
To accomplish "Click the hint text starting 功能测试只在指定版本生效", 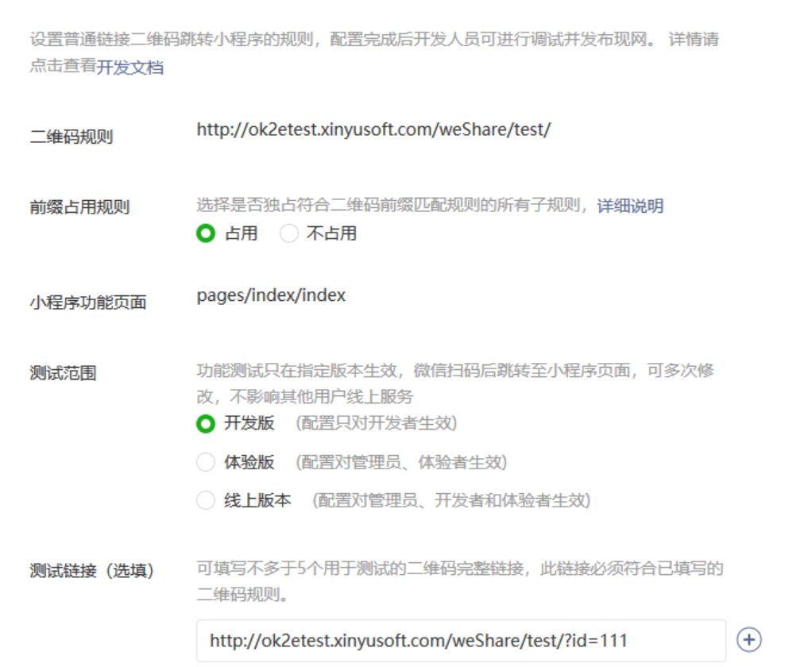I will tap(454, 372).
